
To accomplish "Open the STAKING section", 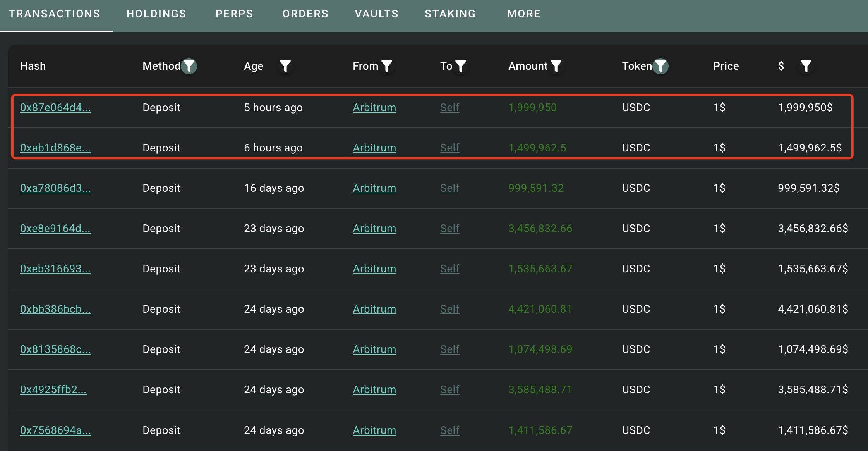I will [x=450, y=14].
